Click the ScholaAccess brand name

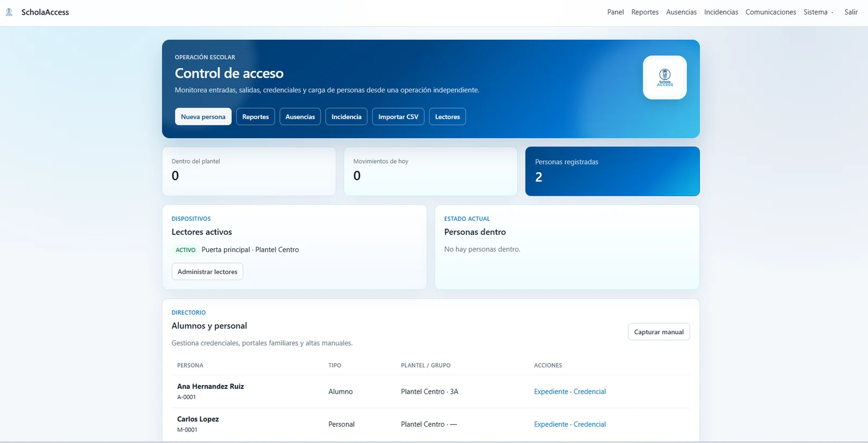[45, 12]
